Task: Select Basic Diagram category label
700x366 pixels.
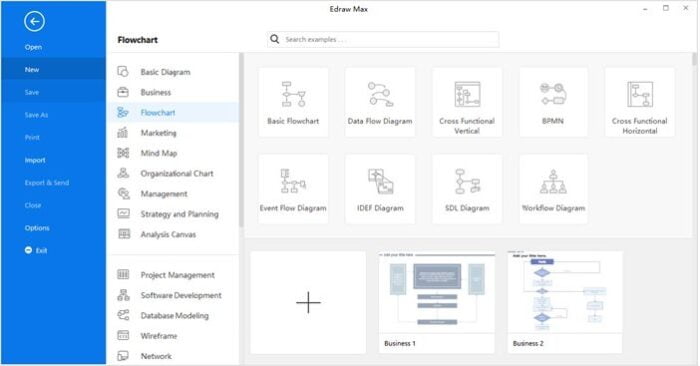Action: (x=165, y=72)
